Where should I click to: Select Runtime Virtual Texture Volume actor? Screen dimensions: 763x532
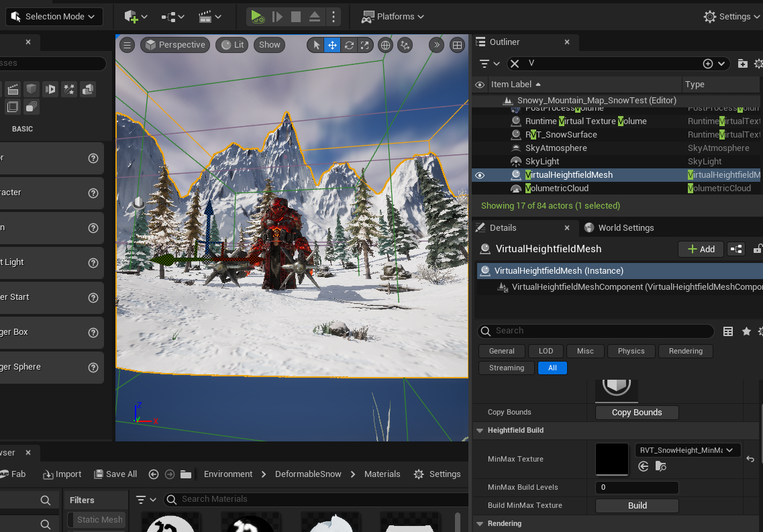(586, 121)
